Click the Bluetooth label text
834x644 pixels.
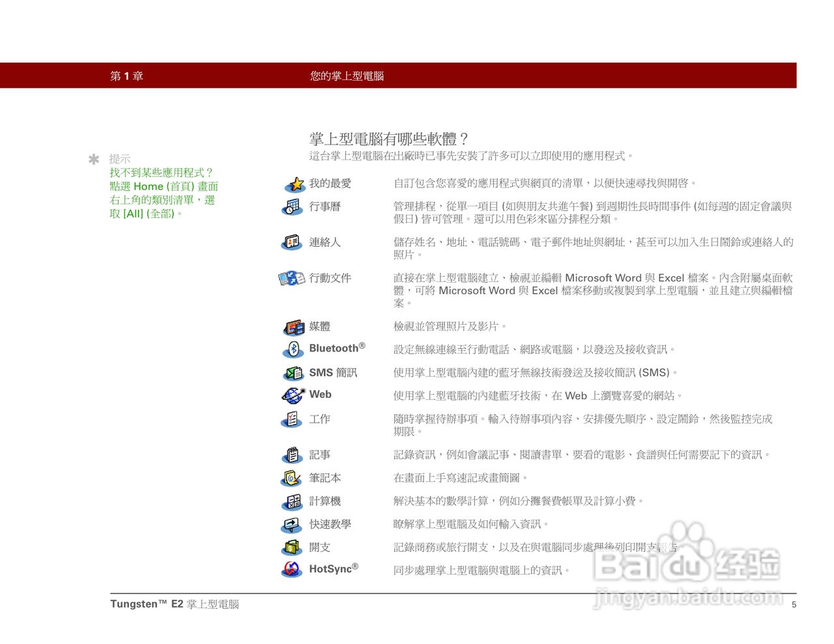[337, 348]
